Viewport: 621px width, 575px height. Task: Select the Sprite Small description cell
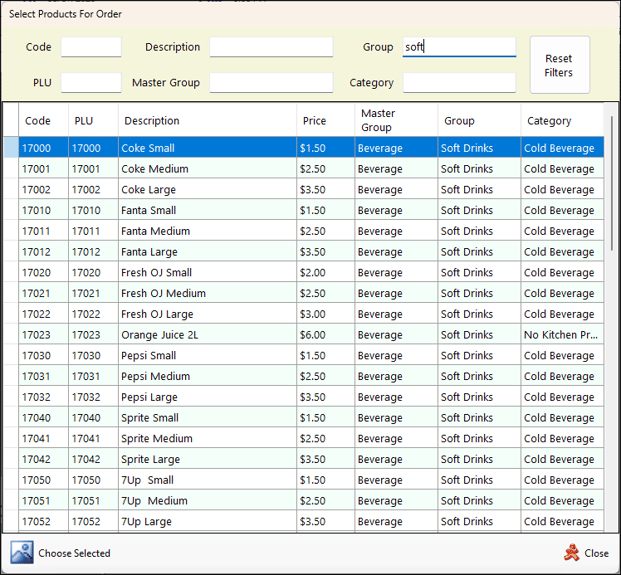pos(207,417)
